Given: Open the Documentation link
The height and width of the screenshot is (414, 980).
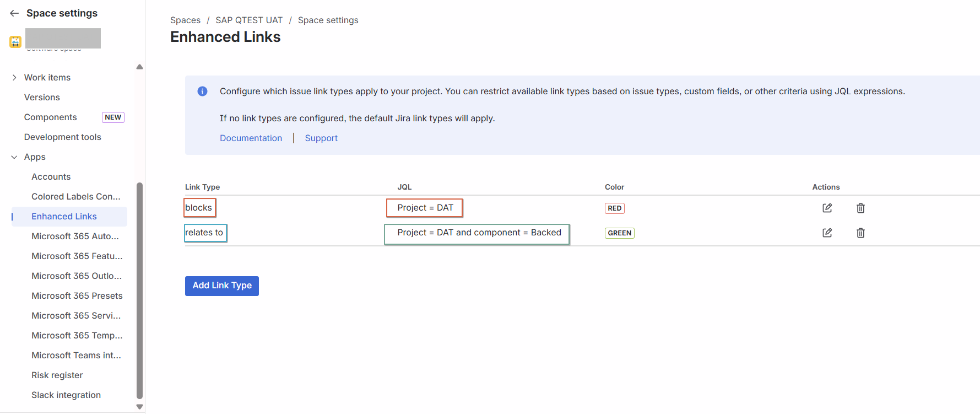Looking at the screenshot, I should (251, 138).
